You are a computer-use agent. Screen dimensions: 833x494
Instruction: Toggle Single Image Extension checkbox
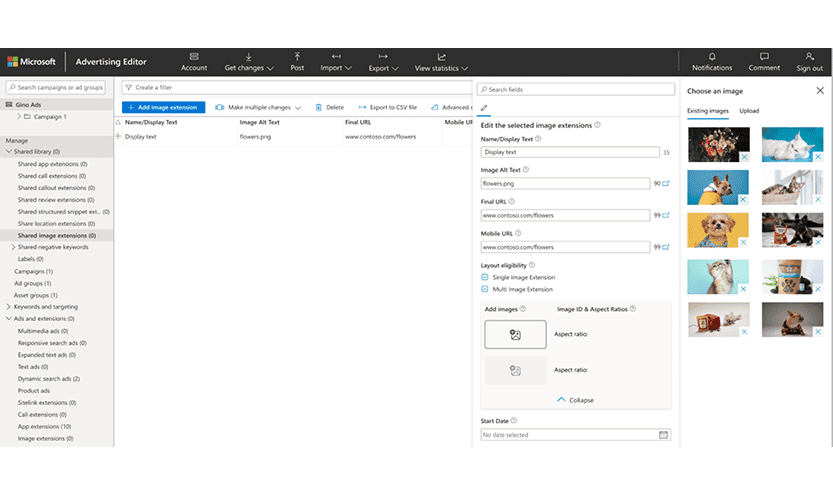tap(485, 277)
